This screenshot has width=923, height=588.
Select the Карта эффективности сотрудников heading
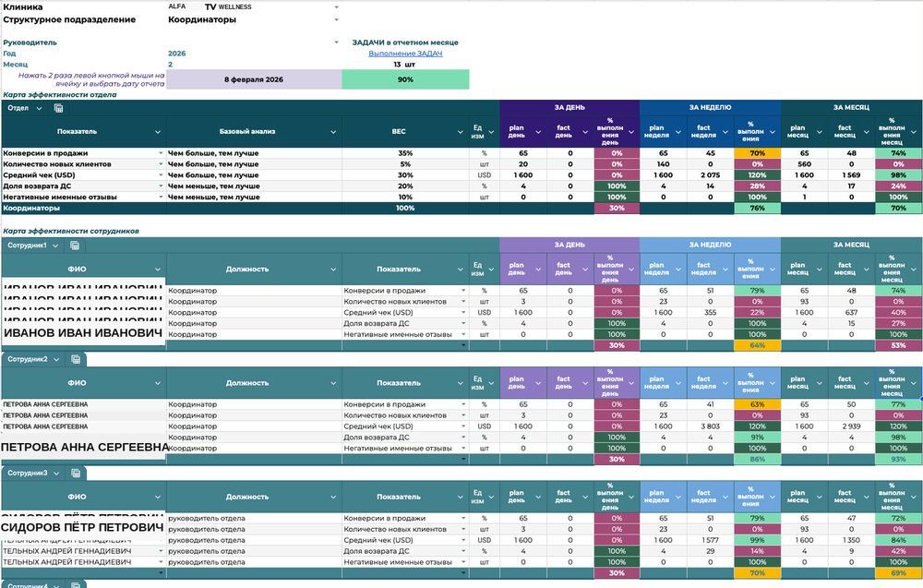click(71, 231)
